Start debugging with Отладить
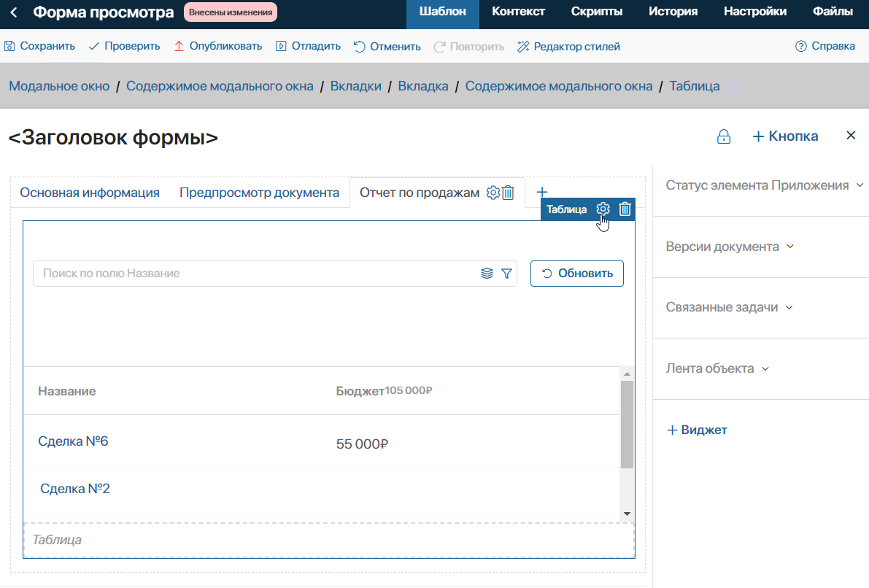The width and height of the screenshot is (869, 588). [308, 46]
